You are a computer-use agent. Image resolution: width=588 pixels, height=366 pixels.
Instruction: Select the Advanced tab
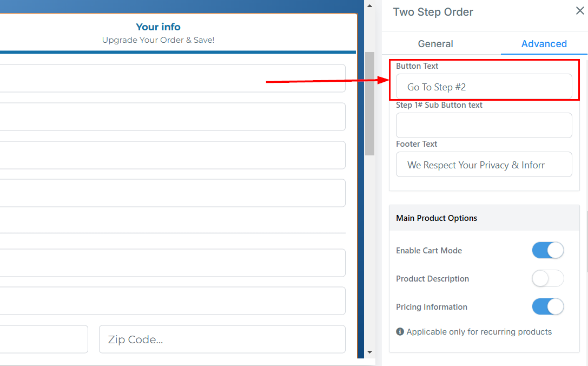[544, 44]
